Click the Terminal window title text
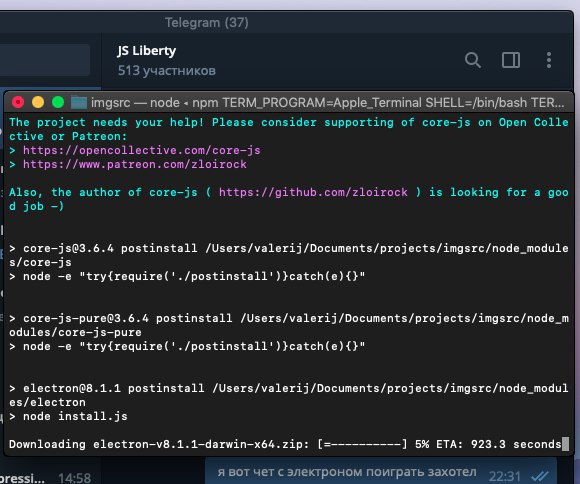580x484 pixels. 328,102
